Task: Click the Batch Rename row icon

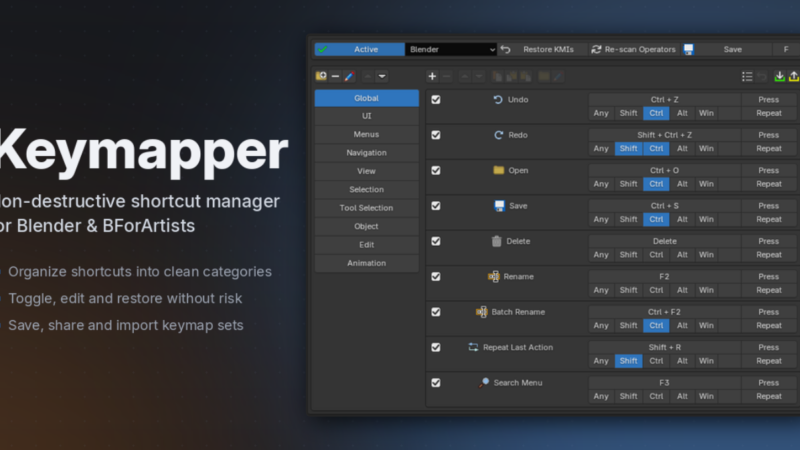Action: click(x=481, y=312)
